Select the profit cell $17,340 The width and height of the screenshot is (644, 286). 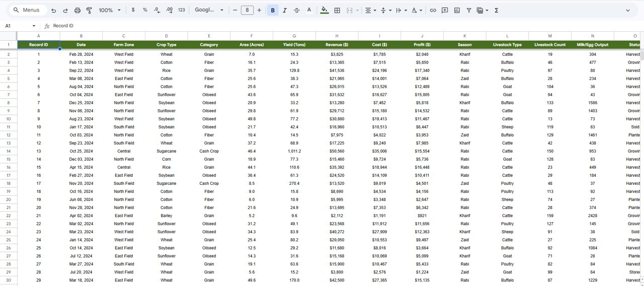[422, 70]
